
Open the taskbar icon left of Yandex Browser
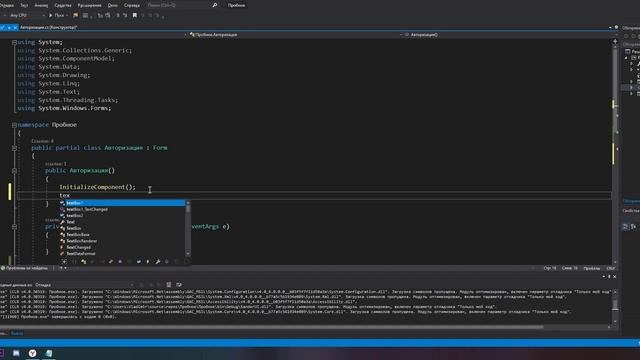[x=16, y=353]
